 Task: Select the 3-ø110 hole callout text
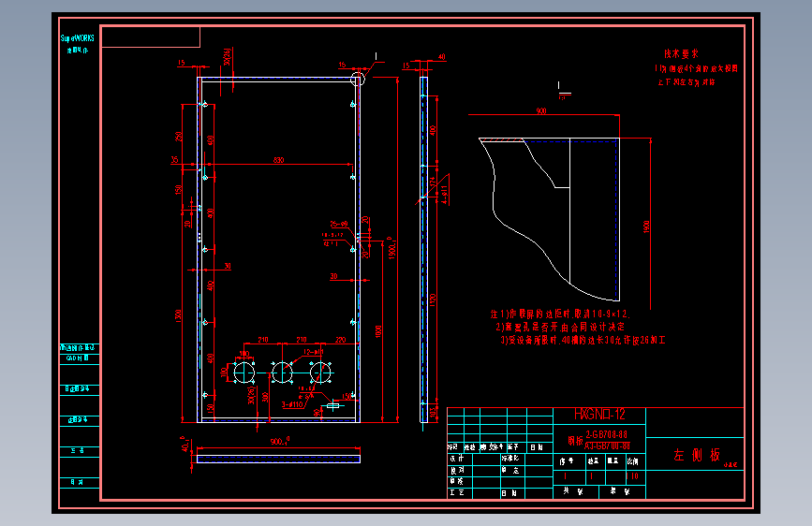pyautogui.click(x=292, y=404)
